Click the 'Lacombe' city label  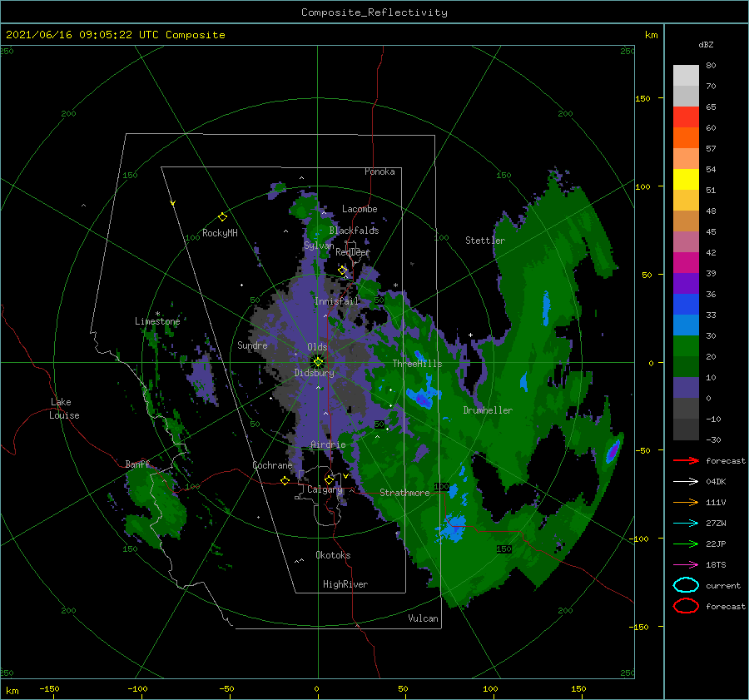[x=360, y=209]
